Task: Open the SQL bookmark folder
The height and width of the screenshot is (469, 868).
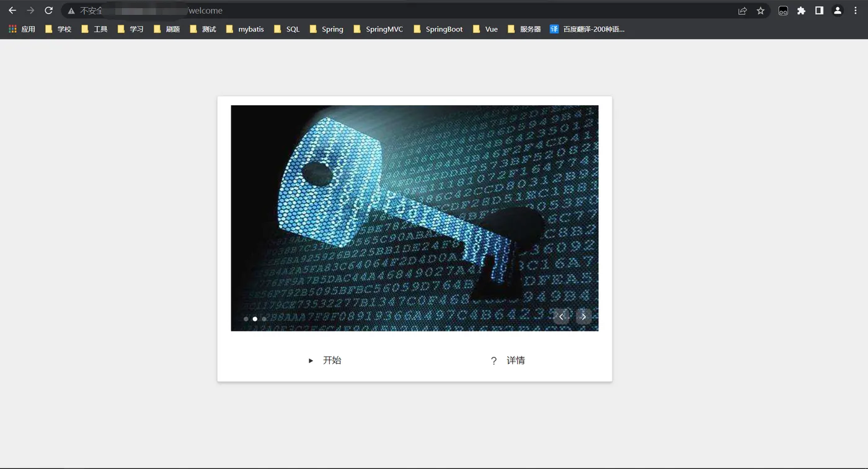Action: coord(286,29)
